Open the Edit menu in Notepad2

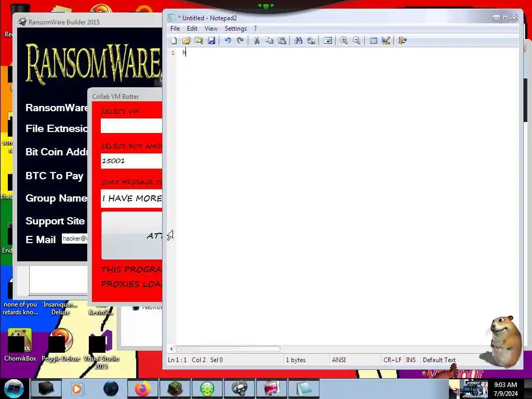tap(192, 29)
